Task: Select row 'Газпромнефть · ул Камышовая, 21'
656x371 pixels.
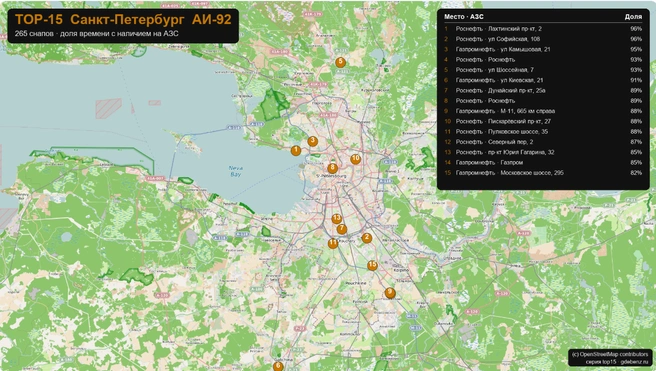Action: click(543, 49)
